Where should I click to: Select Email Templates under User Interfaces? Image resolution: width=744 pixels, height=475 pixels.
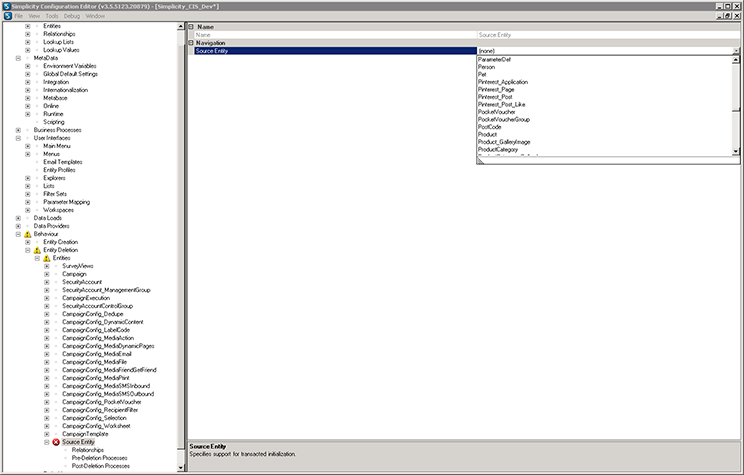click(62, 162)
